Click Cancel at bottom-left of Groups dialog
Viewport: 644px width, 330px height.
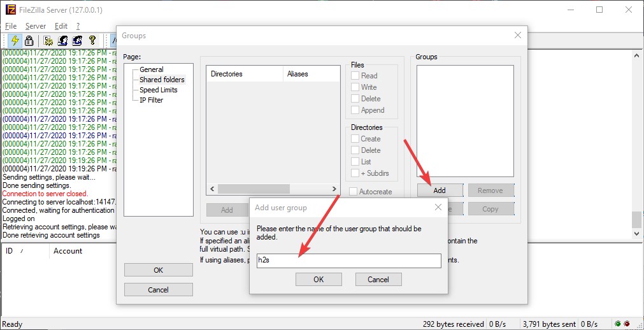coord(158,290)
